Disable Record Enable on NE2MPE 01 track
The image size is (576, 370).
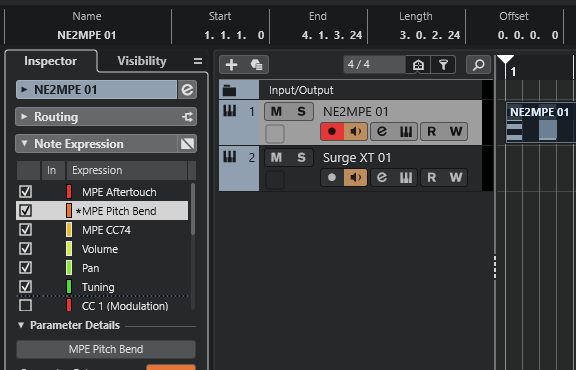point(332,132)
